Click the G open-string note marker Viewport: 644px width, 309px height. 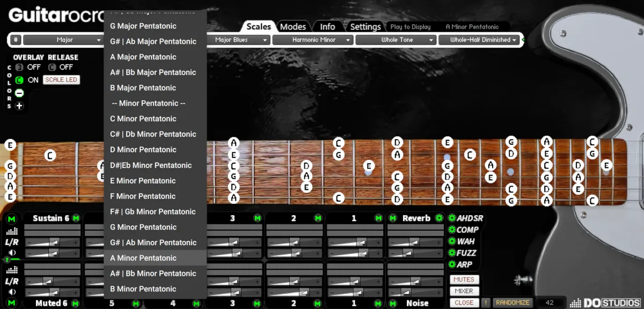point(10,166)
